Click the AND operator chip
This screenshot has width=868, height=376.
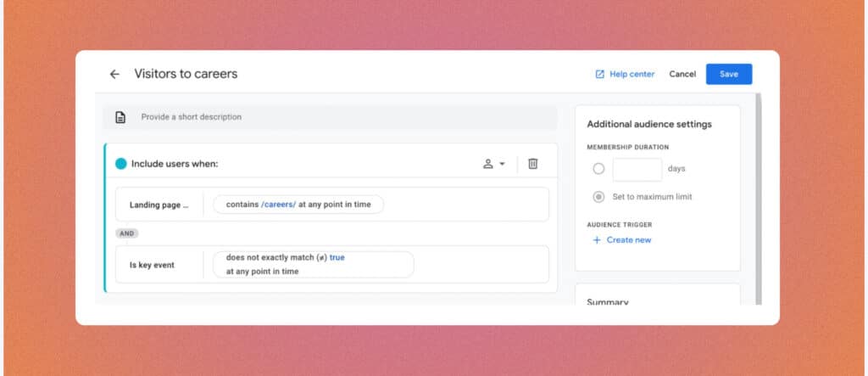[127, 233]
